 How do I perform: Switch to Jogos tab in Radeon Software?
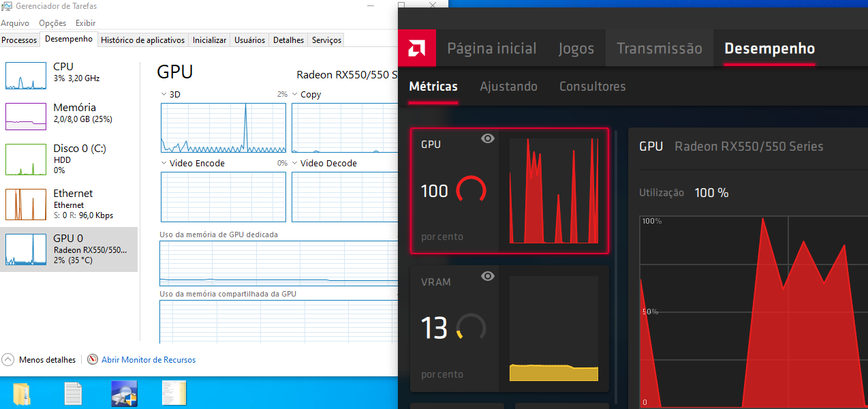coord(576,48)
